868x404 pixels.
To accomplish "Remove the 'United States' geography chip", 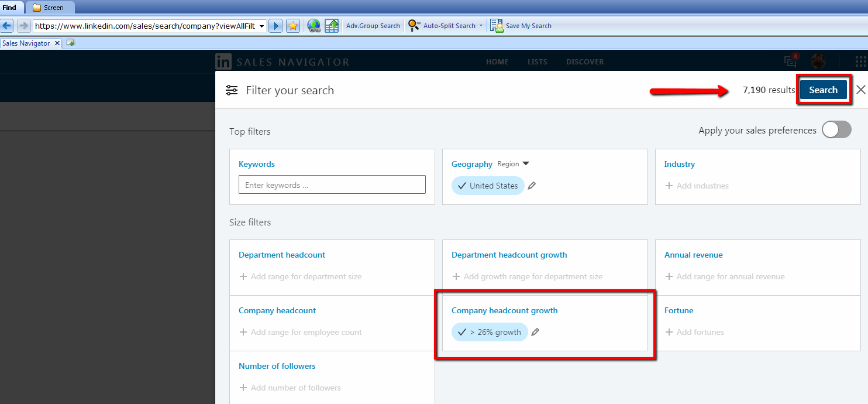I will tap(488, 186).
